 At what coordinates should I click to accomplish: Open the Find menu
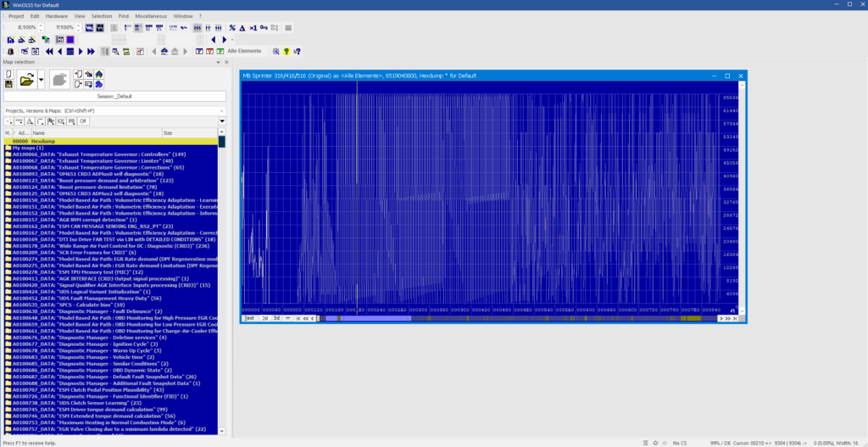[x=124, y=16]
